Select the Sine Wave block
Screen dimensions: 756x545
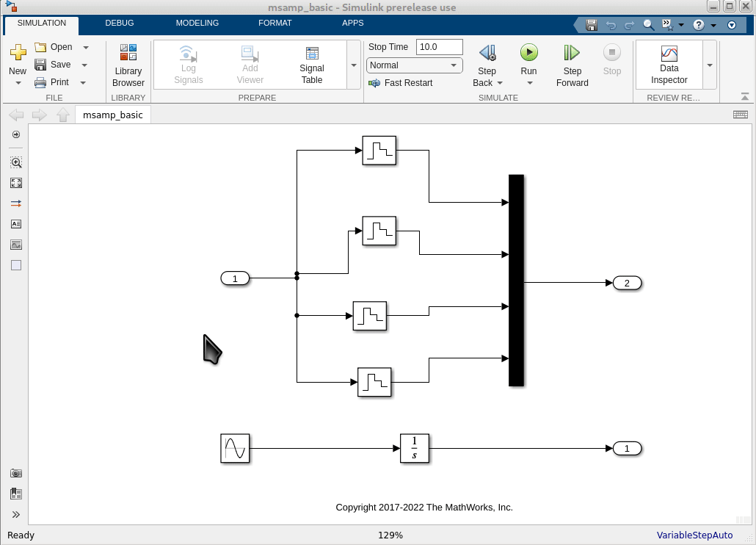[x=235, y=449]
